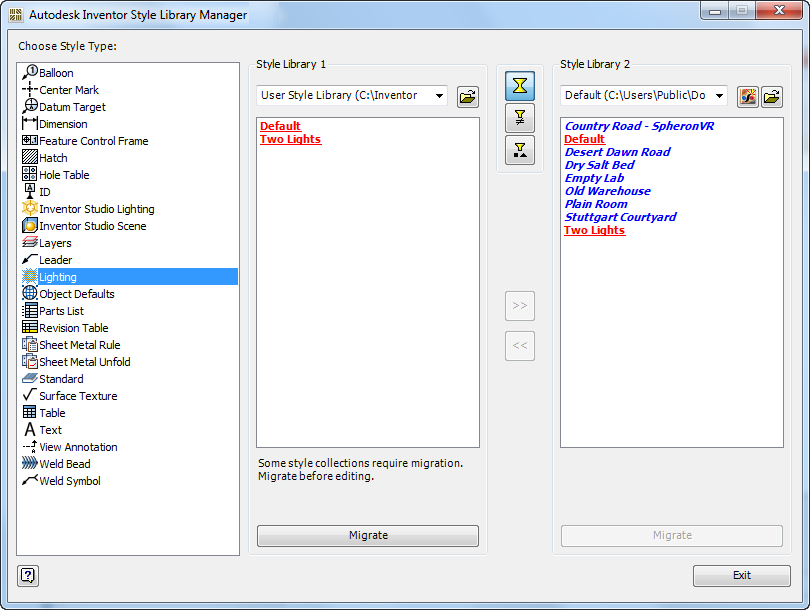The height and width of the screenshot is (610, 810).
Task: Browse for Style Library 1 folder
Action: tap(468, 97)
